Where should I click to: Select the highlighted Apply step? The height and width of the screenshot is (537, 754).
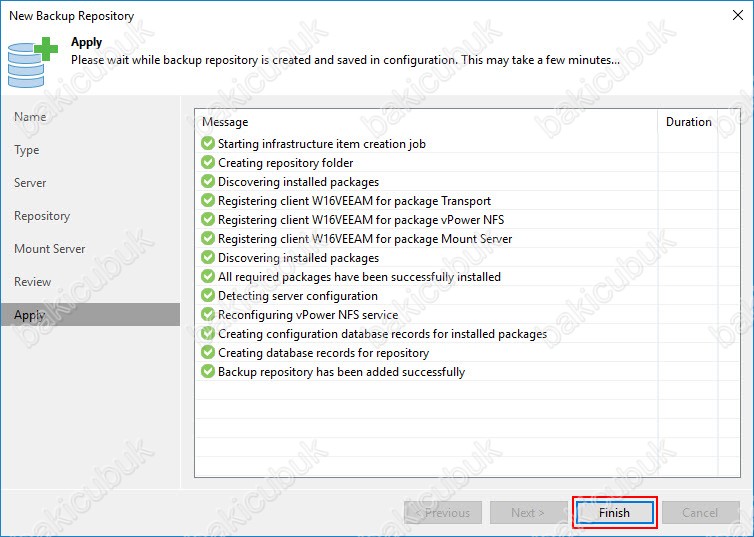[90, 314]
